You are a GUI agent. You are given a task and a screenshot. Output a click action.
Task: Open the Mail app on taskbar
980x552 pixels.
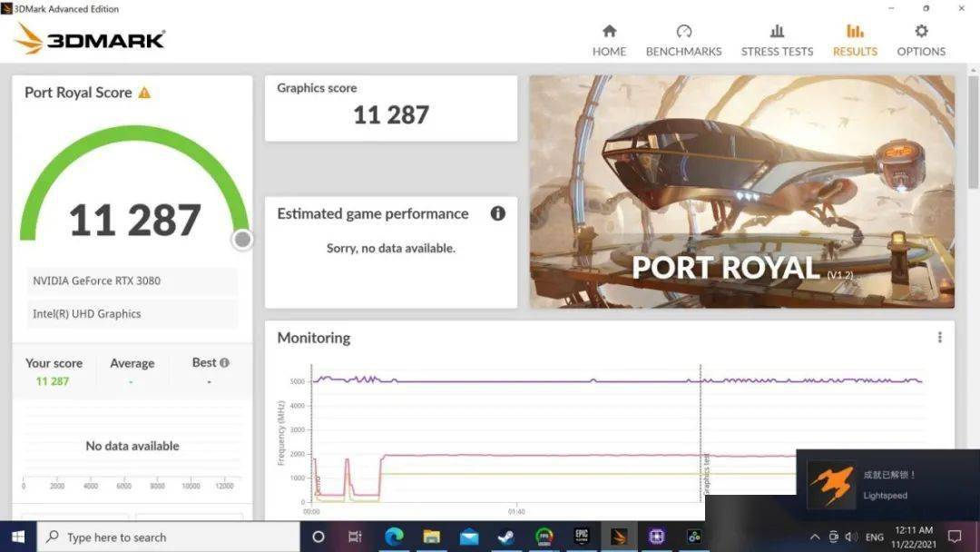(469, 537)
